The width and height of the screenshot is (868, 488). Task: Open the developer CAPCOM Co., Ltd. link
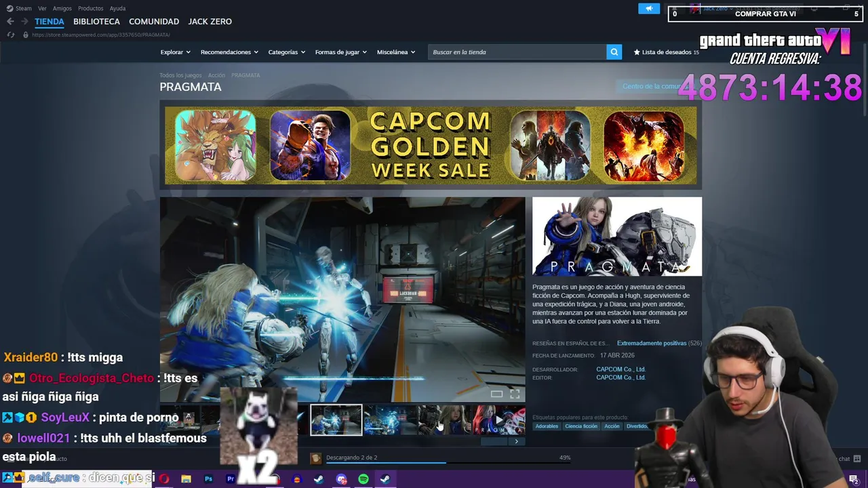click(x=620, y=369)
